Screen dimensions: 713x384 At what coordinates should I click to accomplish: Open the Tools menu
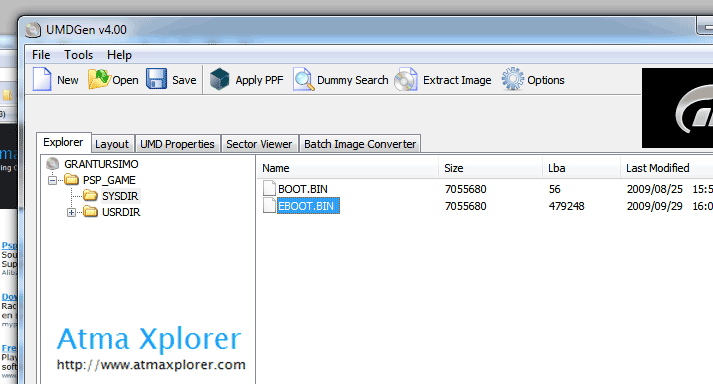pos(78,55)
